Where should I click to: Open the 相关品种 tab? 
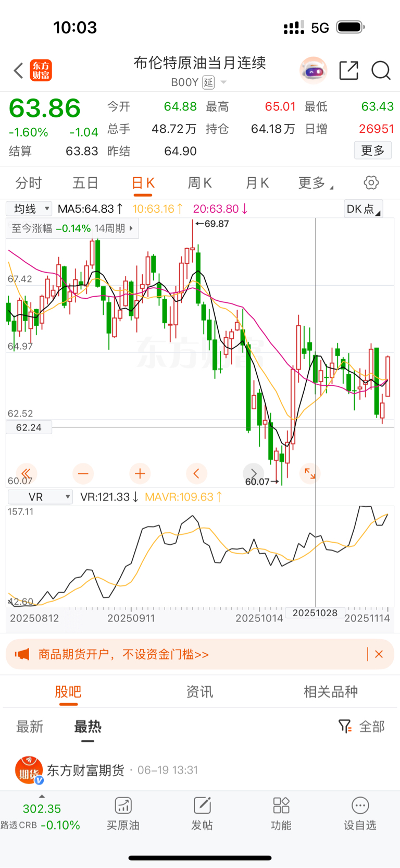click(331, 692)
